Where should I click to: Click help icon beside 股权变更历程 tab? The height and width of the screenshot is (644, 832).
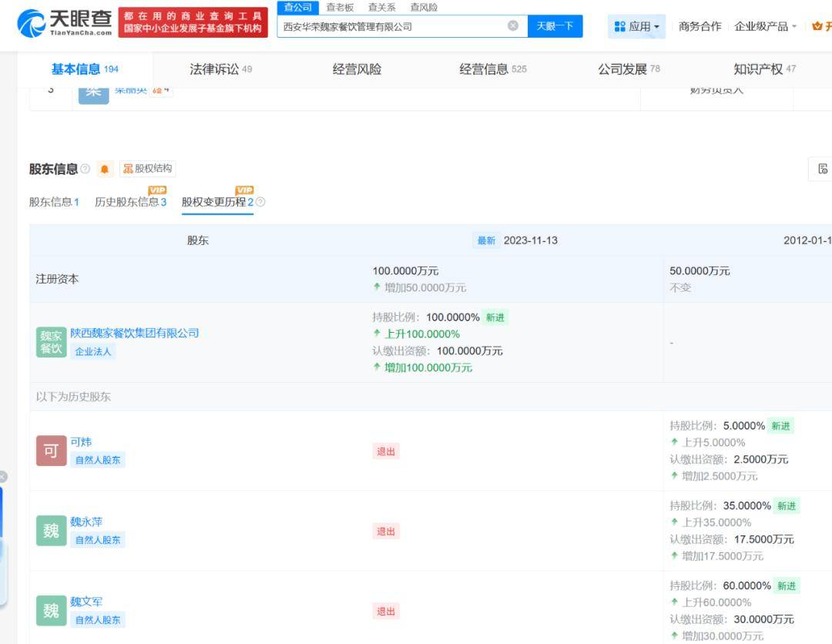click(x=260, y=203)
